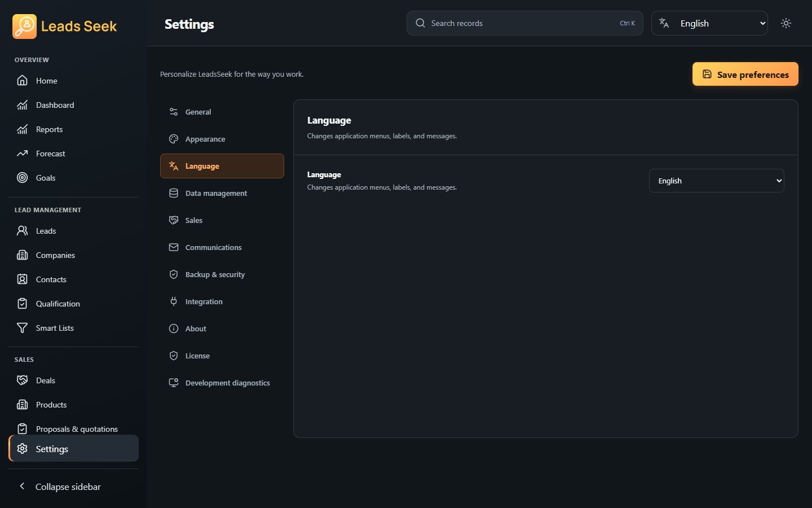Click the Ctrl K shortcut badge

(627, 23)
